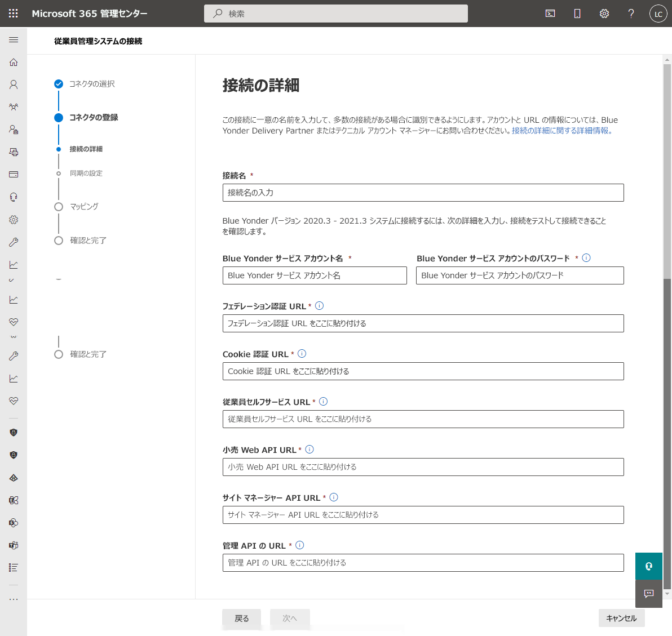Show info for サイト マネージャー API URL

(x=333, y=497)
